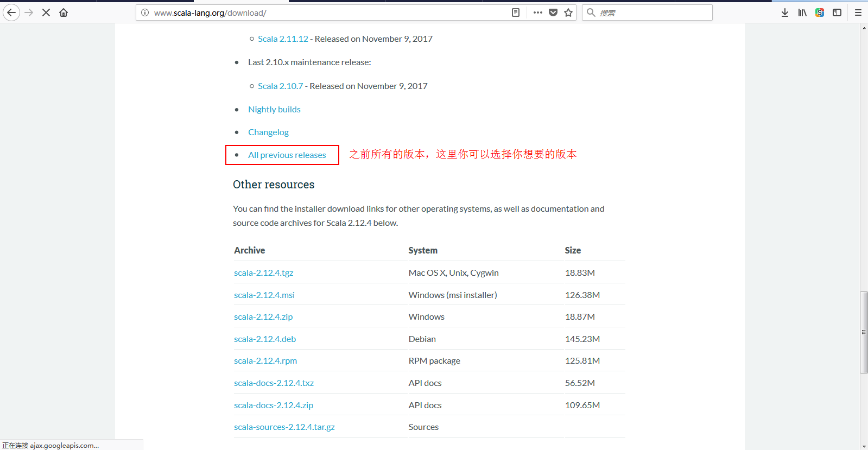This screenshot has width=868, height=450.
Task: Open the page actions three-dot menu
Action: (537, 12)
